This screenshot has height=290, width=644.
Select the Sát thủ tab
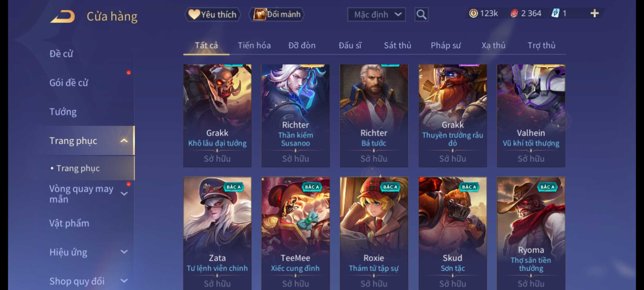pyautogui.click(x=397, y=45)
